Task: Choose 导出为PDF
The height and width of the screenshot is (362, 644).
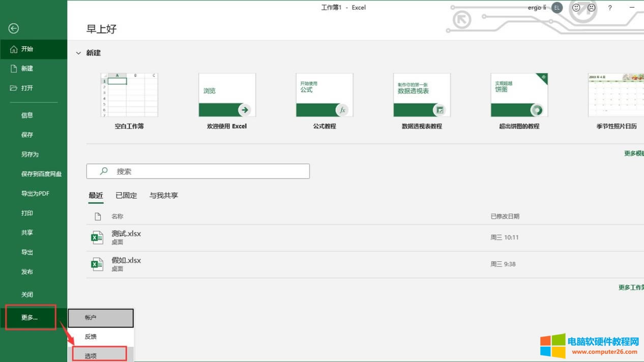Action: click(x=34, y=194)
